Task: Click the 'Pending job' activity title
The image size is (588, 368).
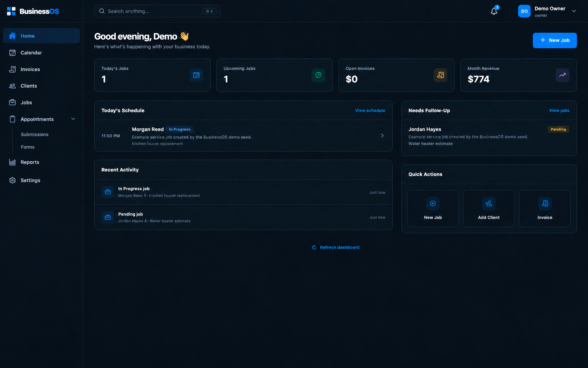Action: (x=131, y=214)
